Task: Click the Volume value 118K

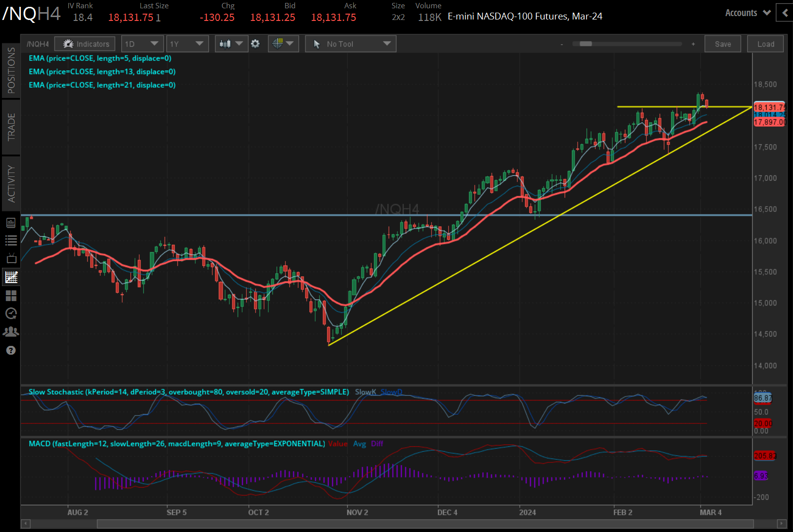Action: 430,18
